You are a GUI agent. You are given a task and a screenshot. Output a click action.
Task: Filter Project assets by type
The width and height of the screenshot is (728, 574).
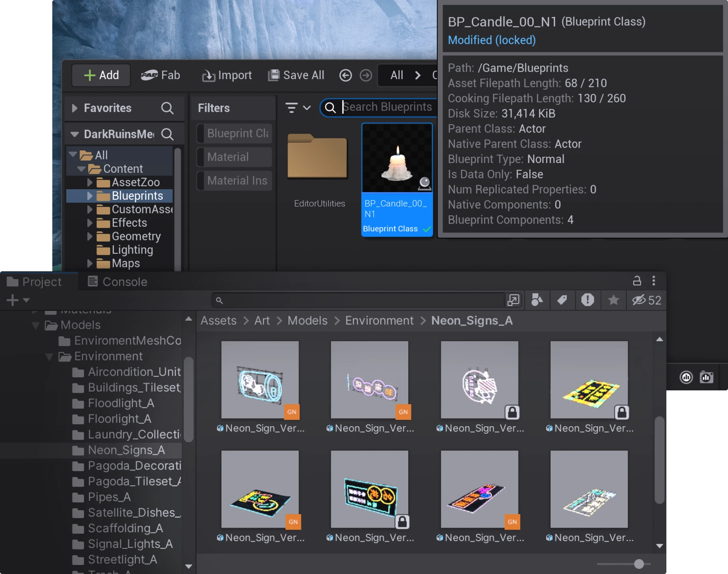pos(537,300)
